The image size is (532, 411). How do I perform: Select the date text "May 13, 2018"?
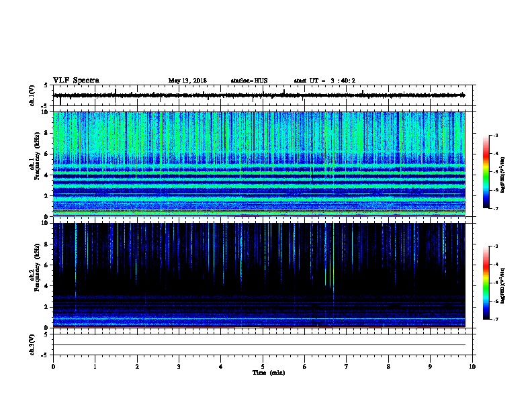pos(187,81)
